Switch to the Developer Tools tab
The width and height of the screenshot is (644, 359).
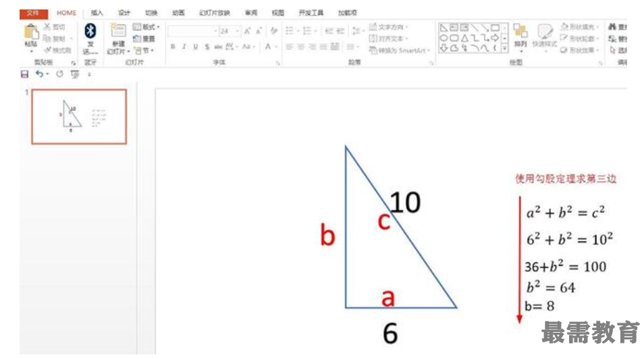tap(311, 13)
